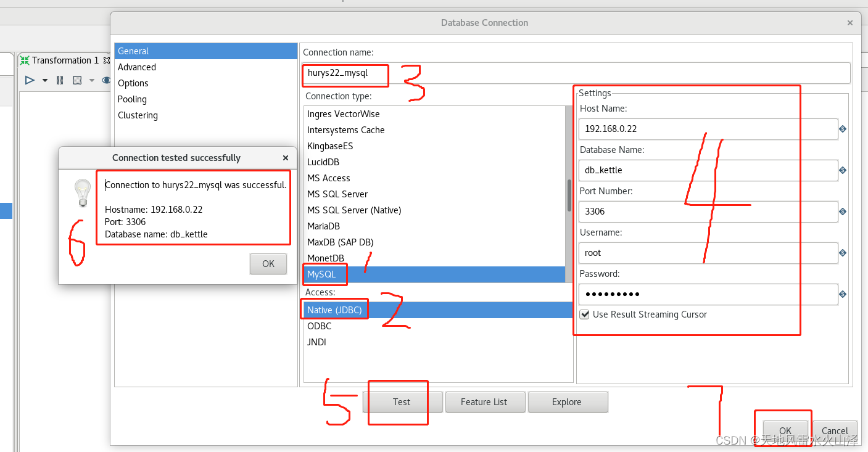
Task: Choose ODBC access method
Action: [x=439, y=326]
